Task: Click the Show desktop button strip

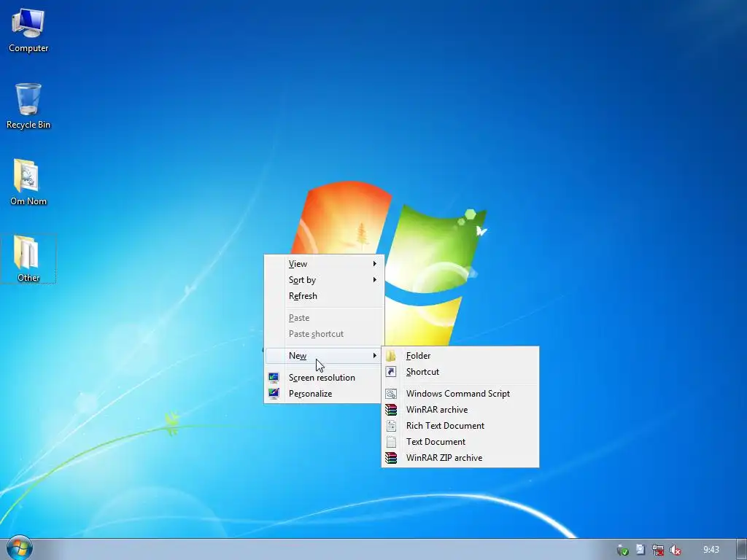Action: click(741, 550)
